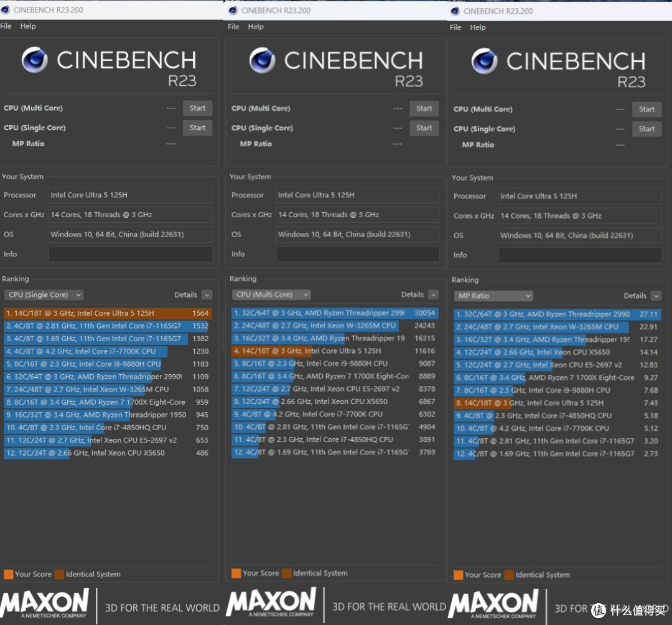Image resolution: width=672 pixels, height=625 pixels.
Task: Click the Cinebench sphere logo in left window
Action: [35, 60]
